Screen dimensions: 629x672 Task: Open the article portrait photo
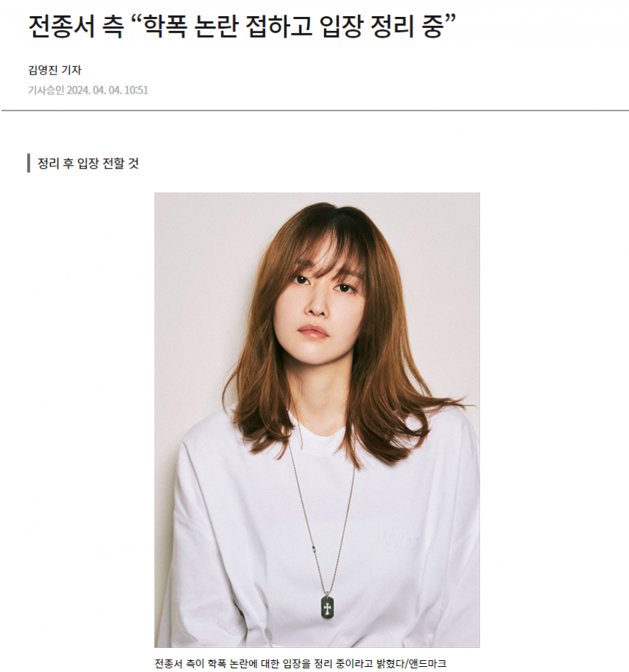tap(317, 419)
